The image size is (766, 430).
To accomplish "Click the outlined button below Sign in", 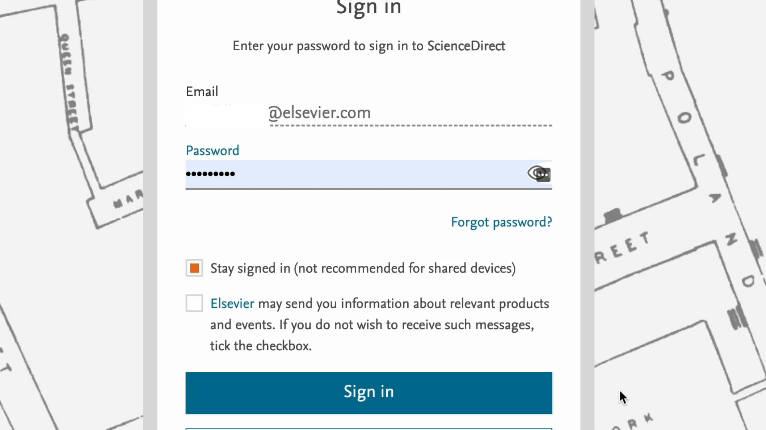I will click(x=368, y=426).
